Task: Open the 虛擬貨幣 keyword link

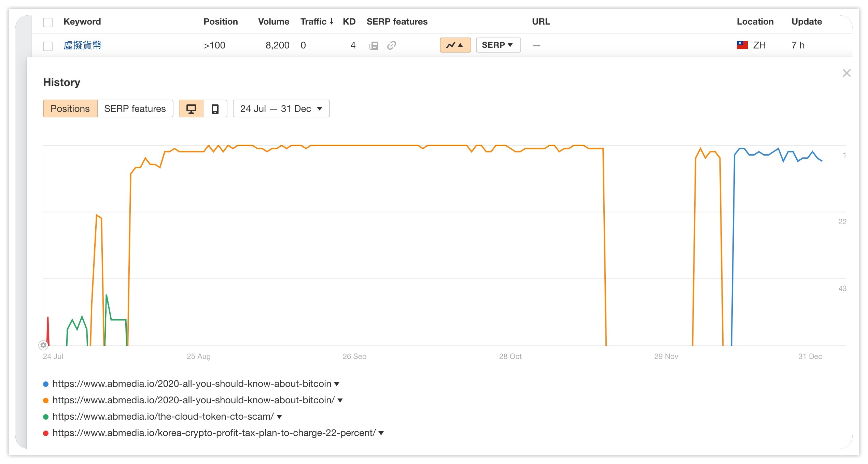Action: (x=82, y=45)
